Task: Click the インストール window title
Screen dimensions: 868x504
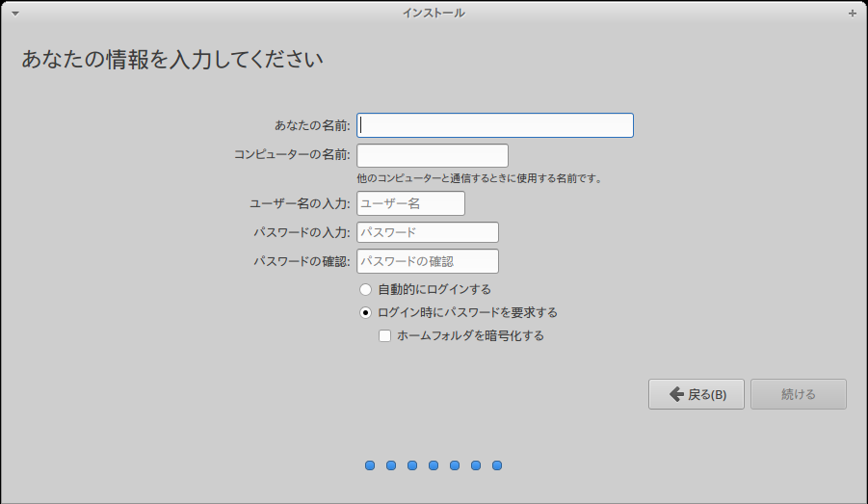Action: (434, 13)
